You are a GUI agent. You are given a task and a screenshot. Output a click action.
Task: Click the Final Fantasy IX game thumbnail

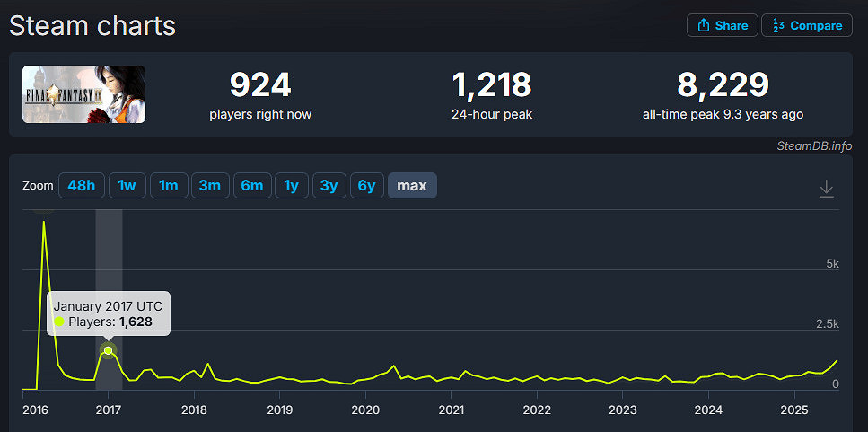coord(83,94)
